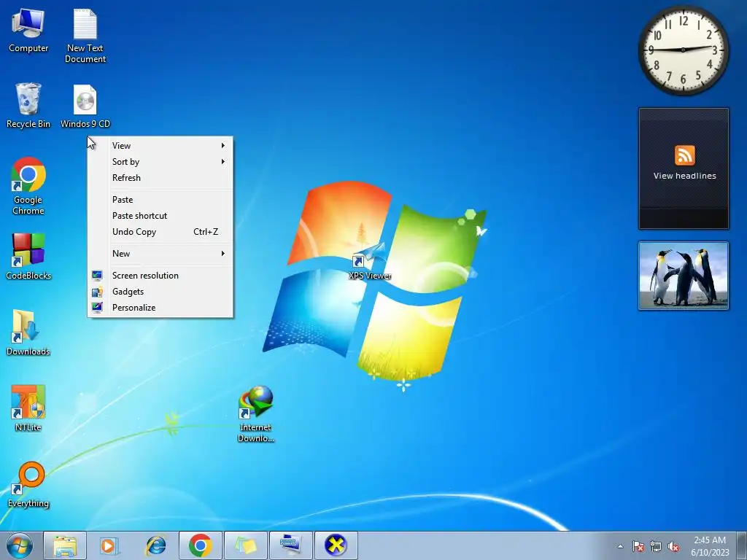Click the network tray icon
Viewport: 747px width, 560px height.
point(656,546)
